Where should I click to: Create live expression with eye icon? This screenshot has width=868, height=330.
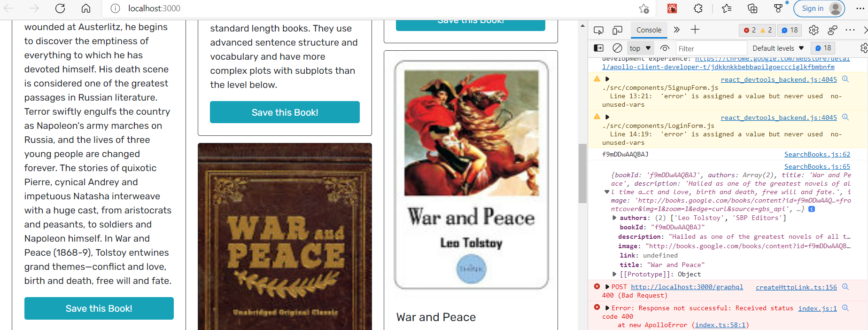[665, 48]
